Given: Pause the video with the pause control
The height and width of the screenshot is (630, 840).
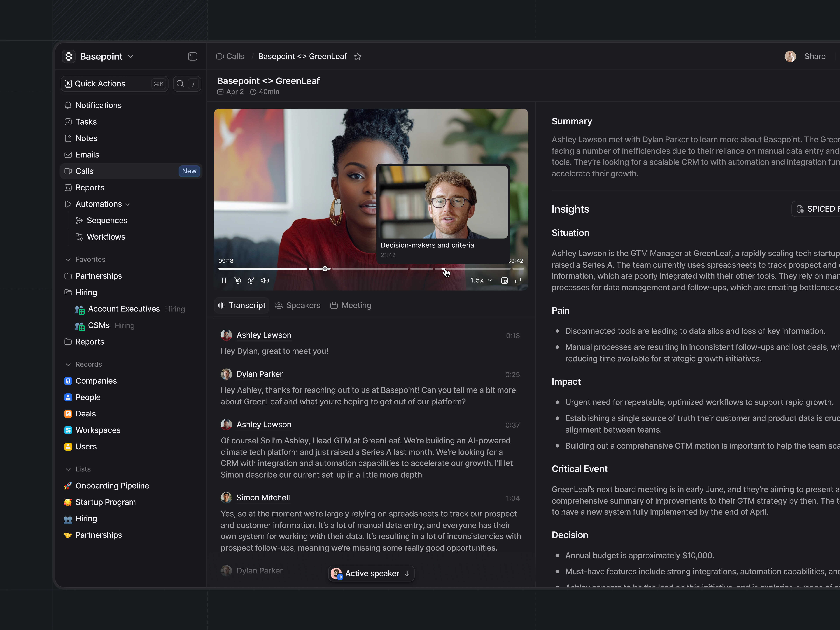Looking at the screenshot, I should [x=224, y=280].
